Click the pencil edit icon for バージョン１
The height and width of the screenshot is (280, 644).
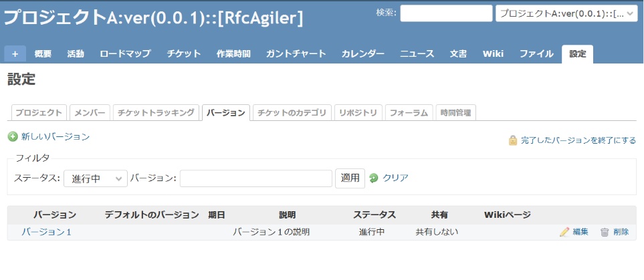(x=564, y=232)
